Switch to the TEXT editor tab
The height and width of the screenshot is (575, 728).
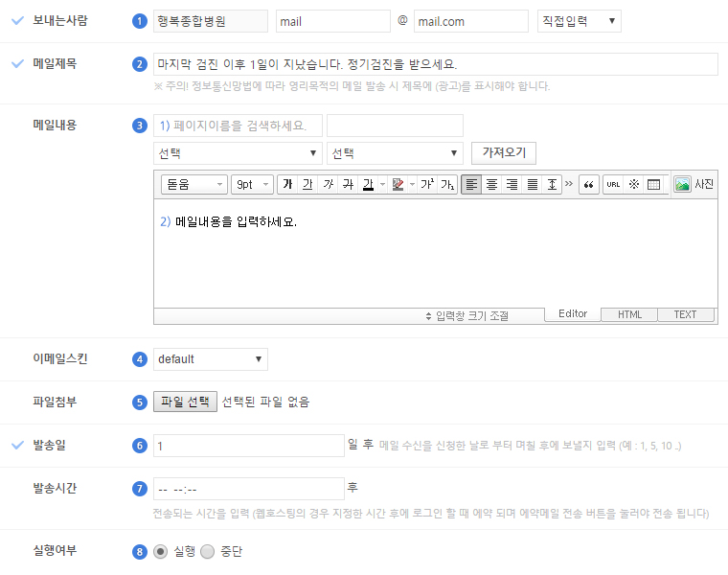pyautogui.click(x=685, y=314)
